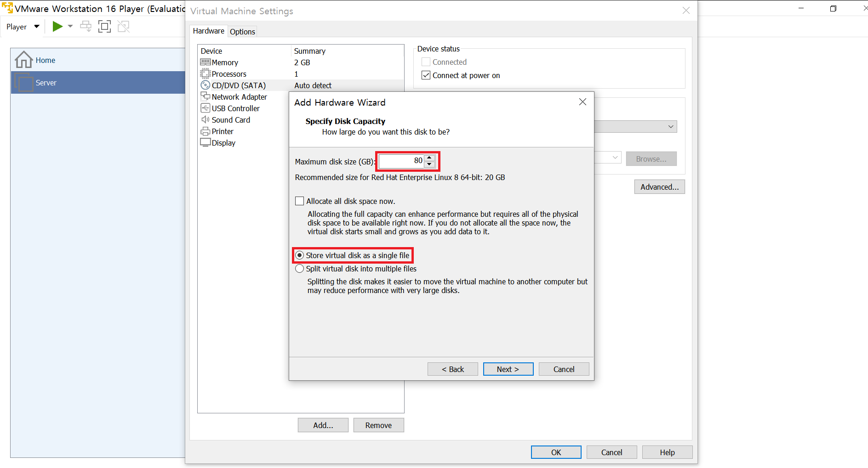868x468 pixels.
Task: Switch to the Options tab
Action: pos(242,32)
